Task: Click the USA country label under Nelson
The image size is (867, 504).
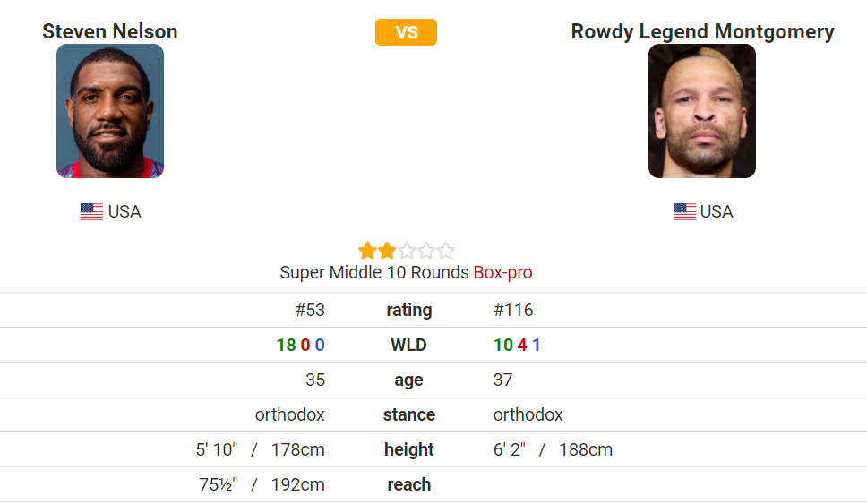Action: point(124,211)
